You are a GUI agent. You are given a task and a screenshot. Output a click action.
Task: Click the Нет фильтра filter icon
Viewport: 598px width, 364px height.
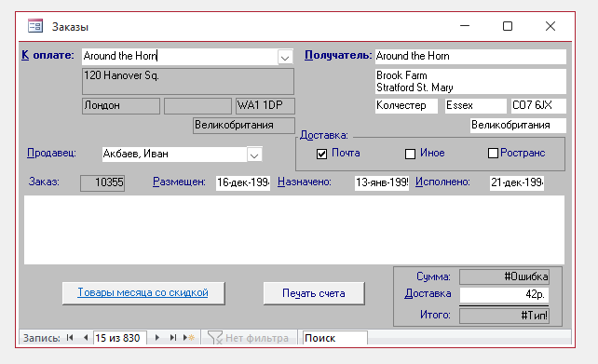(x=215, y=338)
